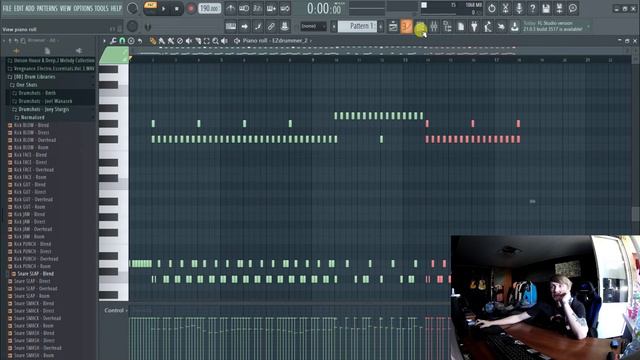Viewport: 640px width, 360px height.
Task: Click the red Record button
Action: 191,9
